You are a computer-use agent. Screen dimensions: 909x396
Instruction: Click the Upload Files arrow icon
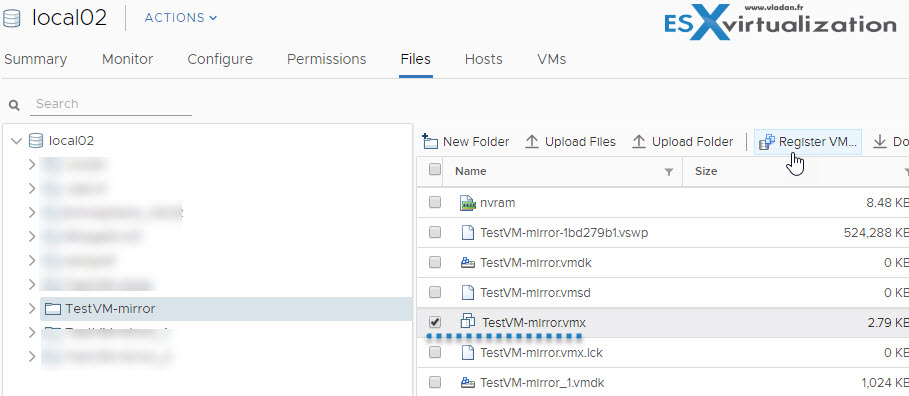532,141
